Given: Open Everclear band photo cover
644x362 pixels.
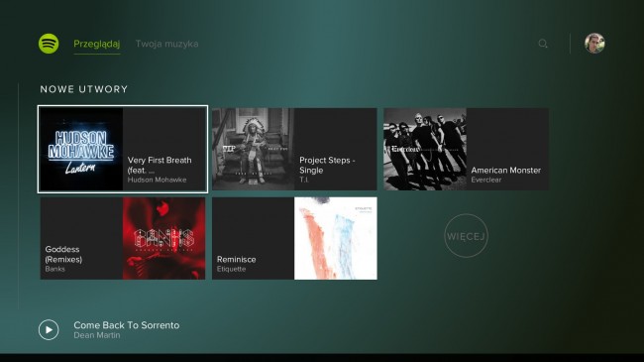Looking at the screenshot, I should tap(425, 149).
